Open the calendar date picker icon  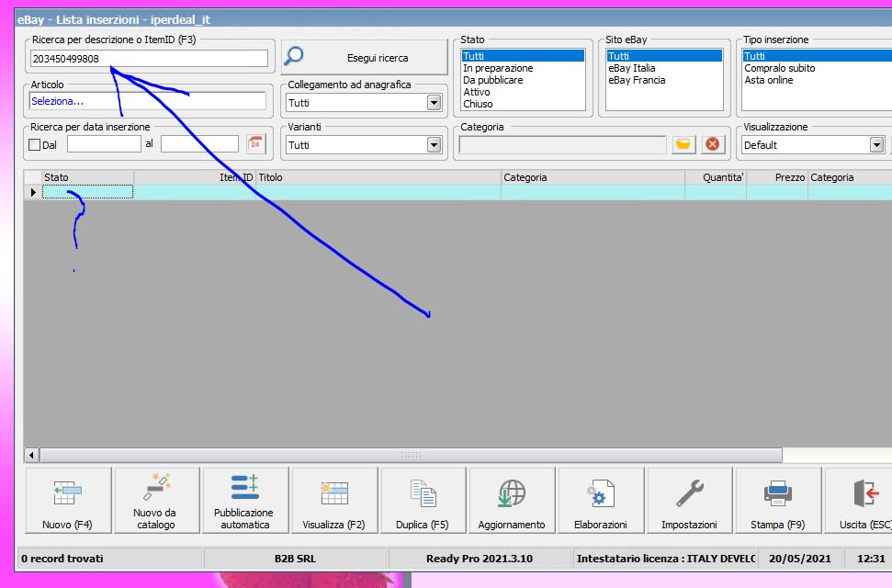click(x=255, y=143)
